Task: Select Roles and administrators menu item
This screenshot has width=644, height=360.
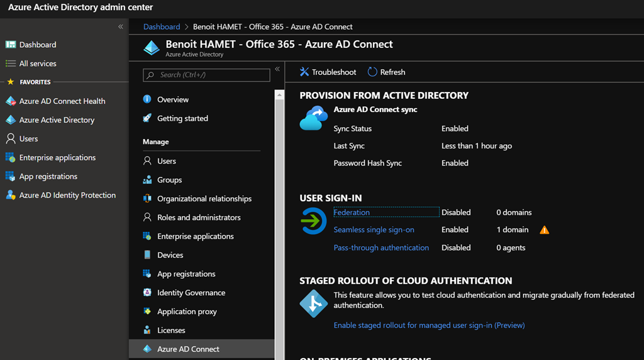Action: (x=199, y=218)
